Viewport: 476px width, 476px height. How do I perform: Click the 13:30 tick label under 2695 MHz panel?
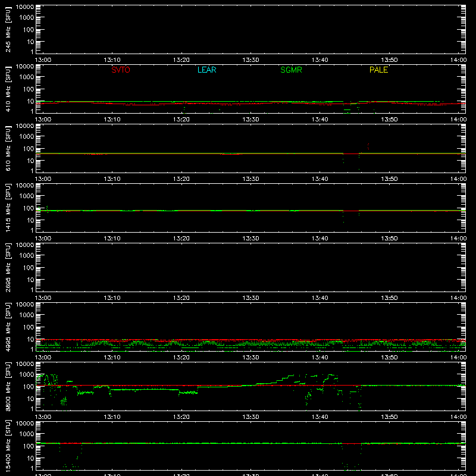[250, 298]
